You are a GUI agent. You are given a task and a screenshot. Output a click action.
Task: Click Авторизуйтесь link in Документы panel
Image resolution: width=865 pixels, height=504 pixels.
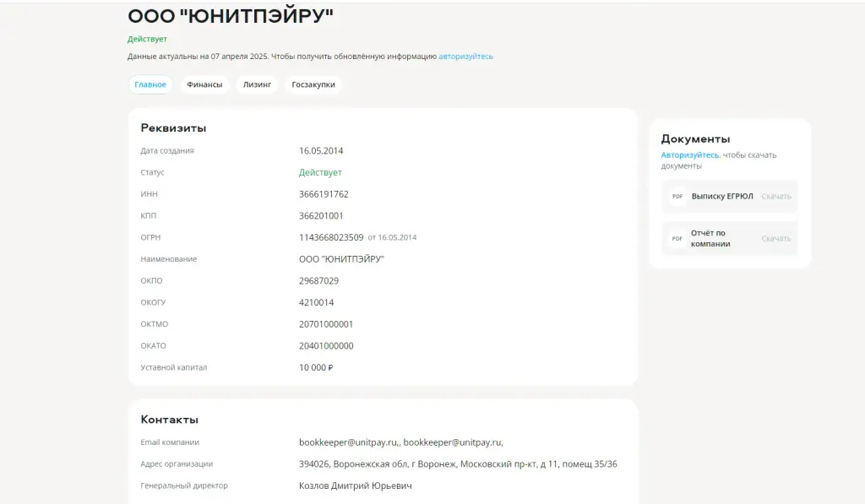tap(690, 155)
